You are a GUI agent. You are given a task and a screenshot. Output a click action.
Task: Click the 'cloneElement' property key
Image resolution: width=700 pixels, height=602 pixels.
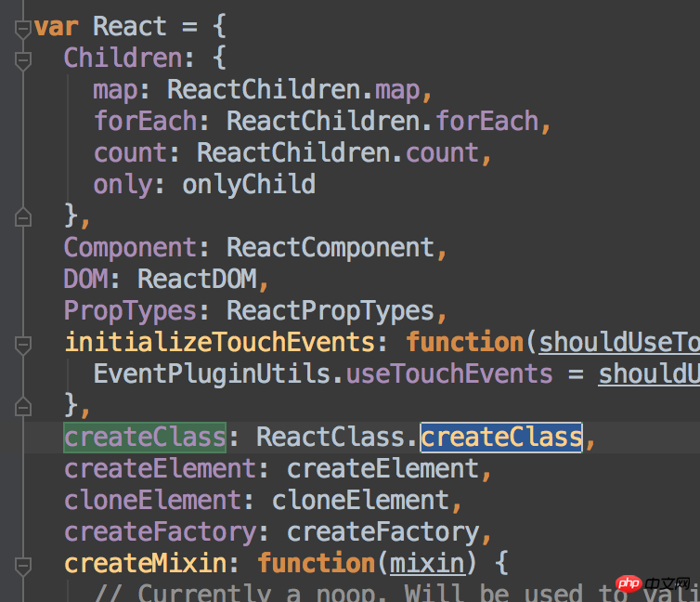(x=152, y=500)
